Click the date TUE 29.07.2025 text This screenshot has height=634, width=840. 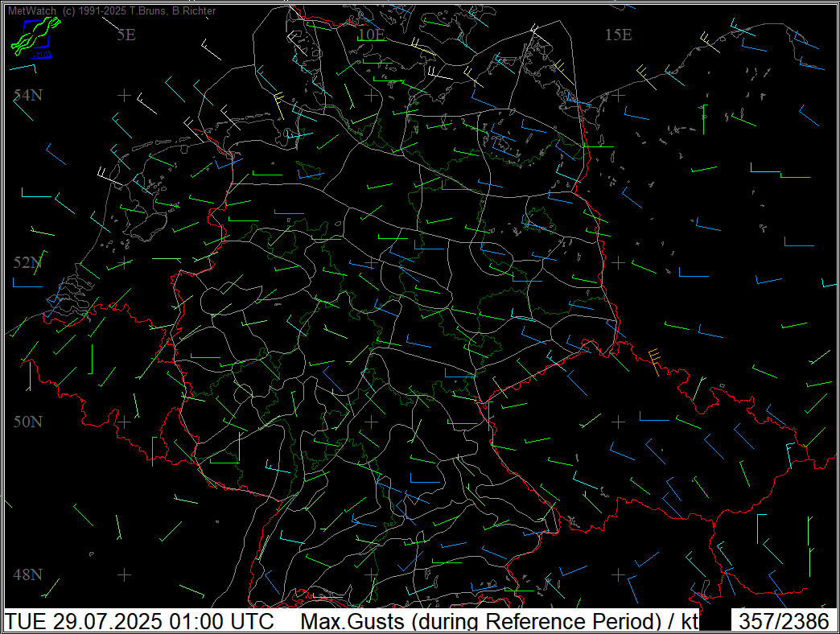click(83, 622)
